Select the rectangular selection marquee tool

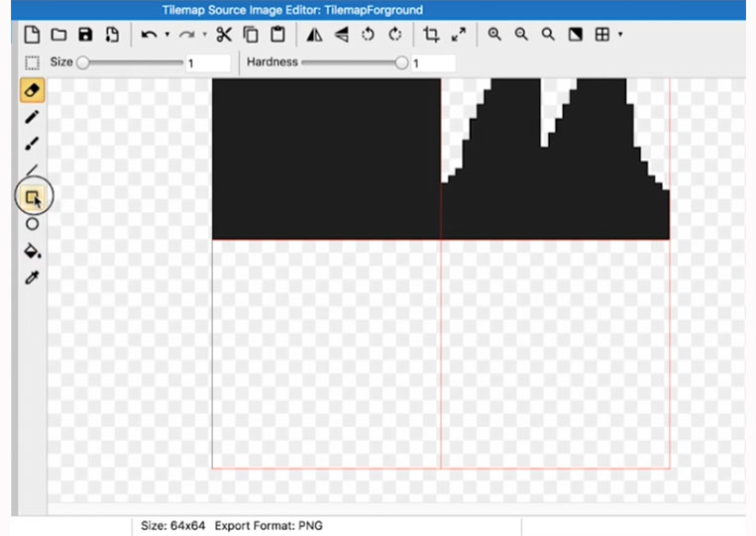tap(33, 62)
